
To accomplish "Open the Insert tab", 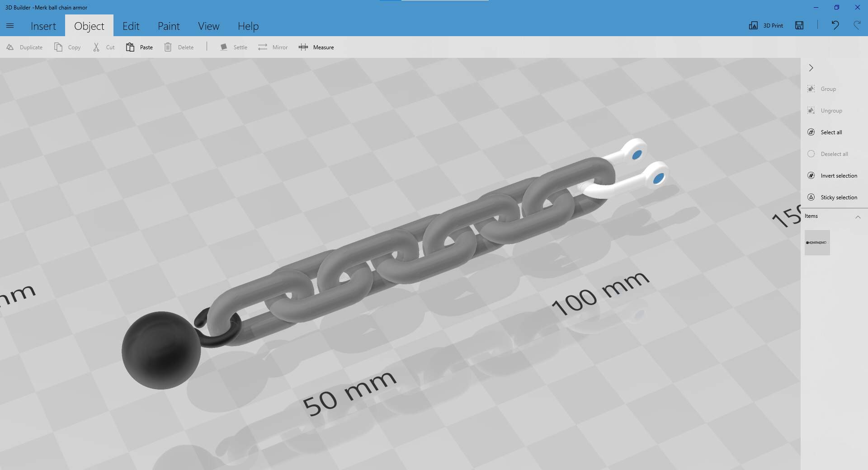I will 43,26.
